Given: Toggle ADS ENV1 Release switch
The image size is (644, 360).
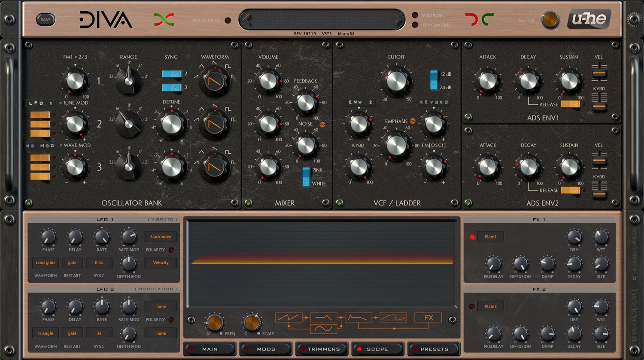Looking at the screenshot, I should click(x=570, y=104).
